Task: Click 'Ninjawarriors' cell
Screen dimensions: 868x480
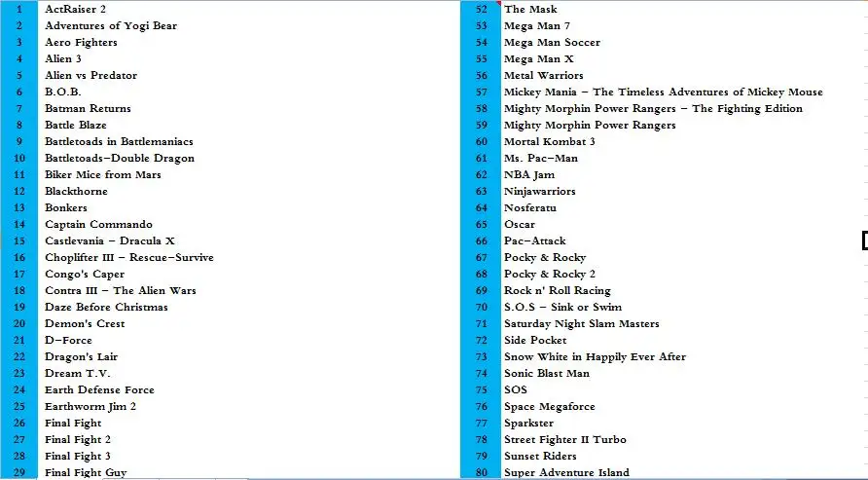Action: coord(539,192)
